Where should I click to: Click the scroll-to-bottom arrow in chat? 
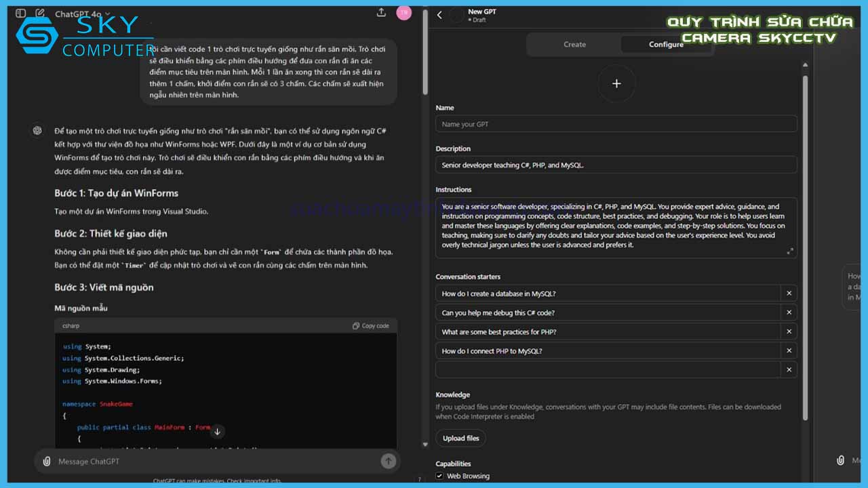click(217, 431)
